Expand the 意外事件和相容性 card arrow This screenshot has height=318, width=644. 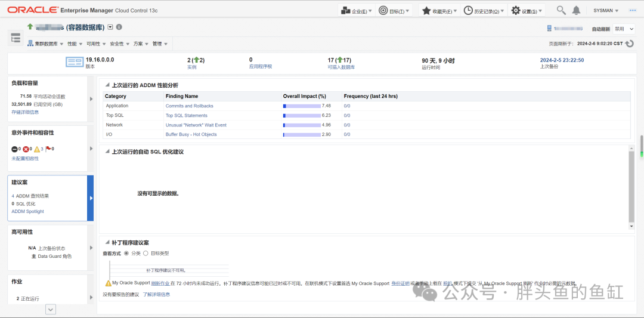pos(91,149)
